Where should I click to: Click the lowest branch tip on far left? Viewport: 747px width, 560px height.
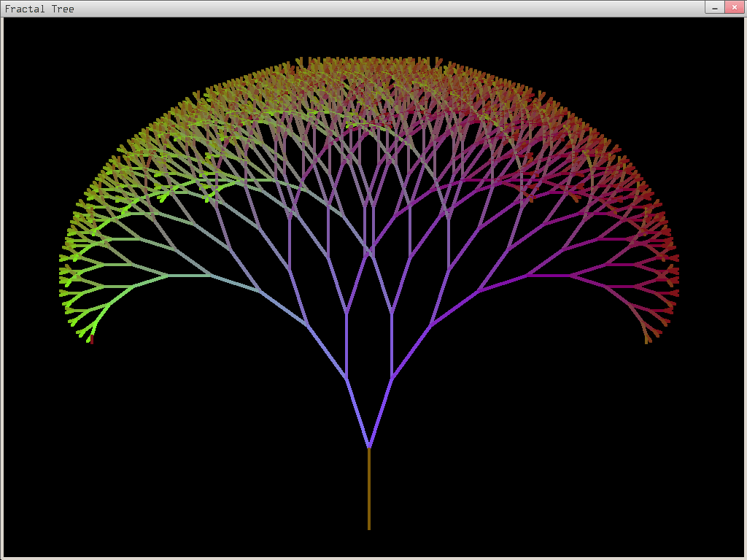[x=91, y=340]
